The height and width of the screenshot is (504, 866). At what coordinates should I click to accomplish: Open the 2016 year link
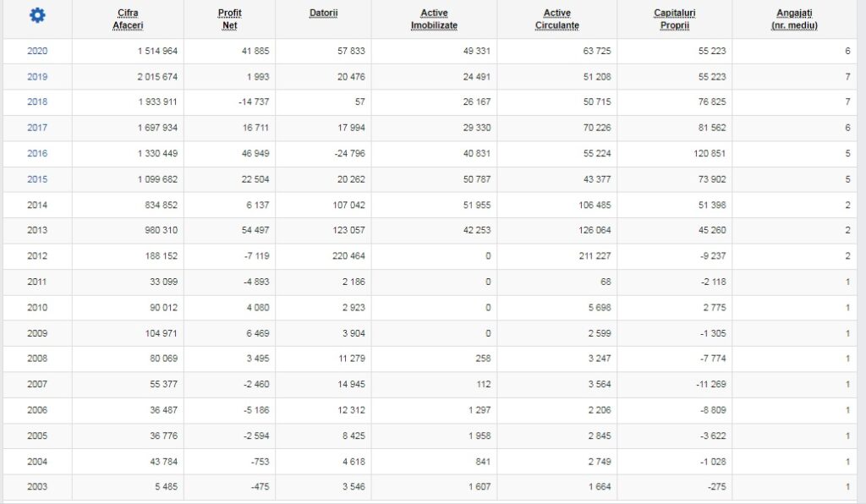37,153
